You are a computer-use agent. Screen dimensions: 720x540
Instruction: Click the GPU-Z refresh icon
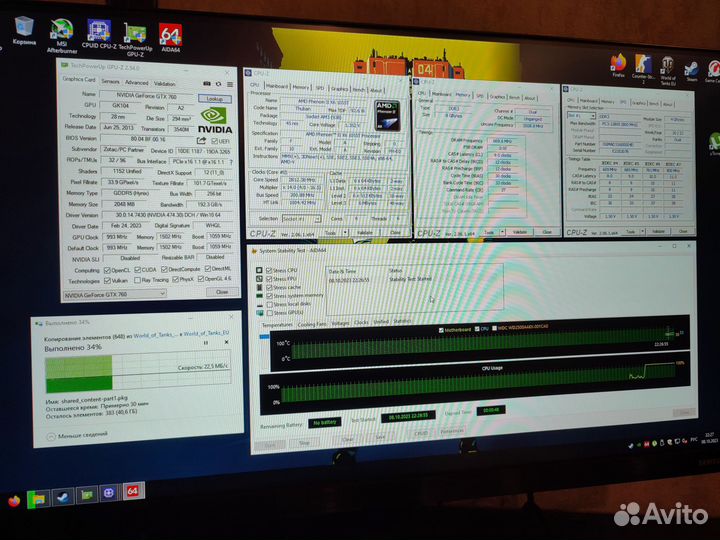[x=219, y=84]
